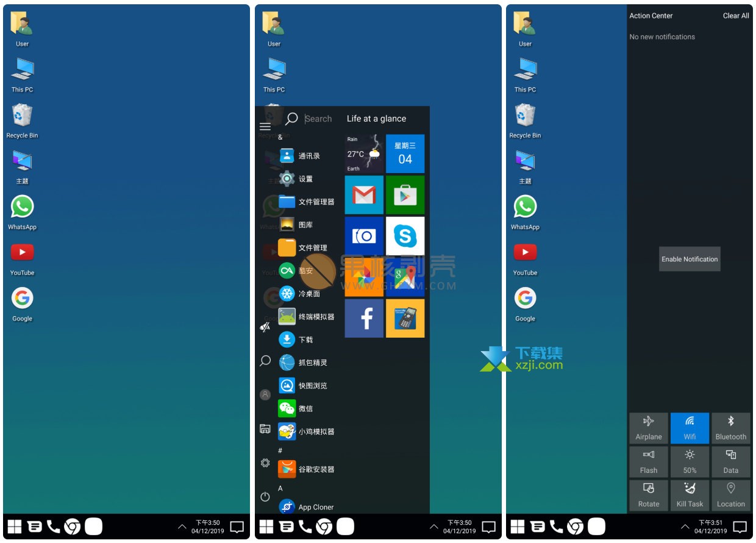756x543 pixels.
Task: Click the magnifier beside the Start Search field
Action: click(x=291, y=119)
